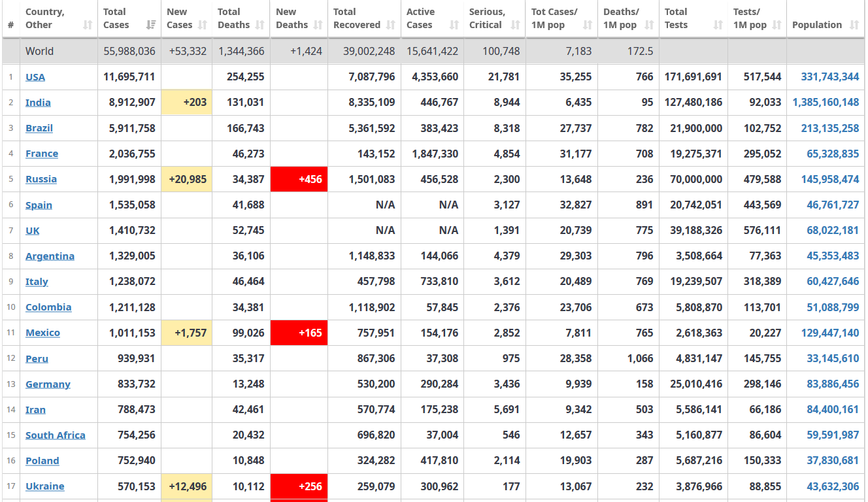868x502 pixels.
Task: Sort table by Total Tests arrows
Action: [718, 25]
